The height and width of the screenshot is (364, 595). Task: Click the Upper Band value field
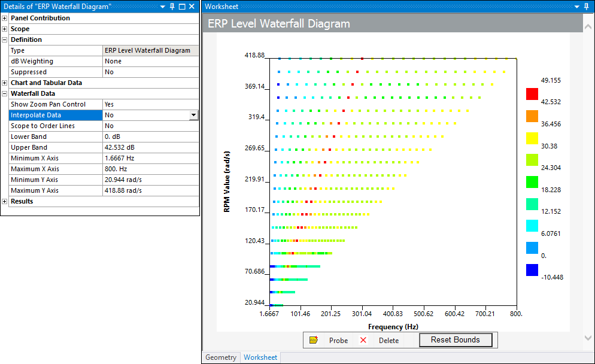(x=150, y=147)
